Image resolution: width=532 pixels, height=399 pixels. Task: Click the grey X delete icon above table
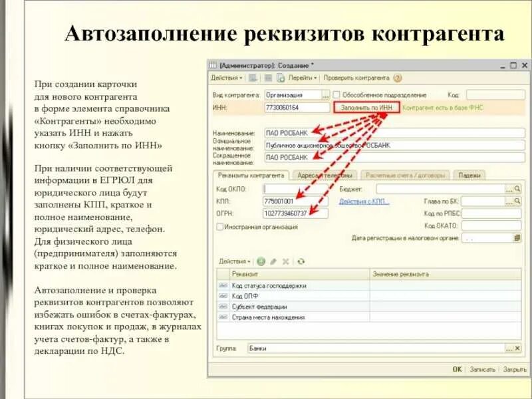(x=286, y=261)
